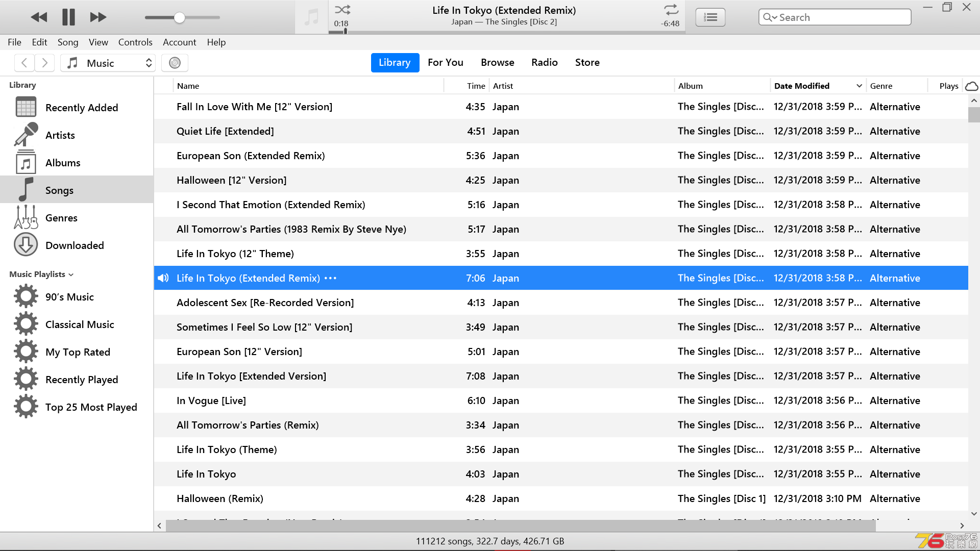The height and width of the screenshot is (551, 980).
Task: Open Genres view with guitars icon
Action: click(77, 218)
